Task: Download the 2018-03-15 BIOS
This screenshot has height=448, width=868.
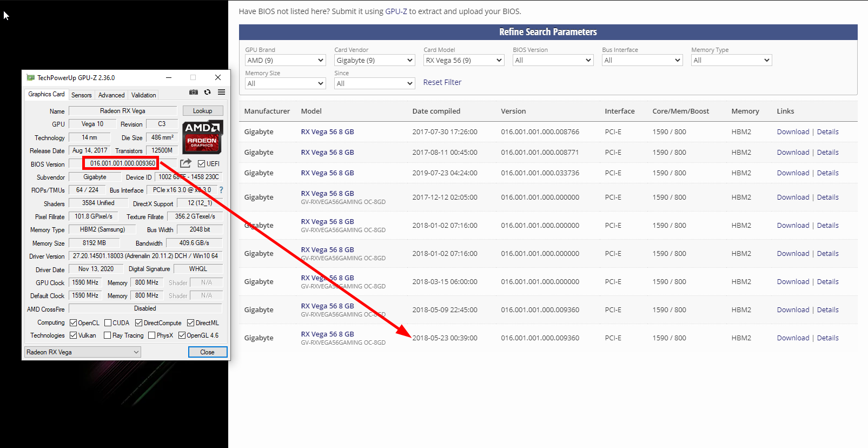Action: [793, 281]
